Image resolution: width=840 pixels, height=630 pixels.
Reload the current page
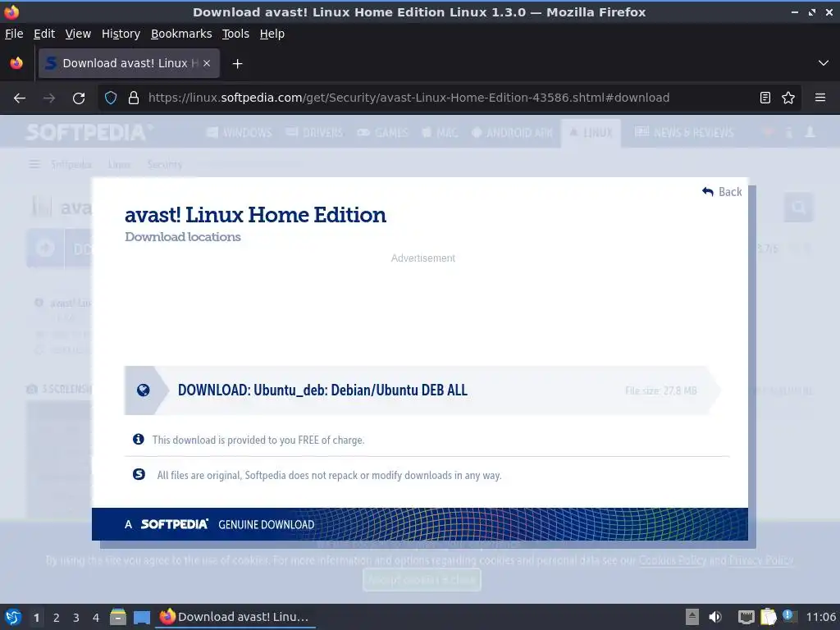point(79,98)
